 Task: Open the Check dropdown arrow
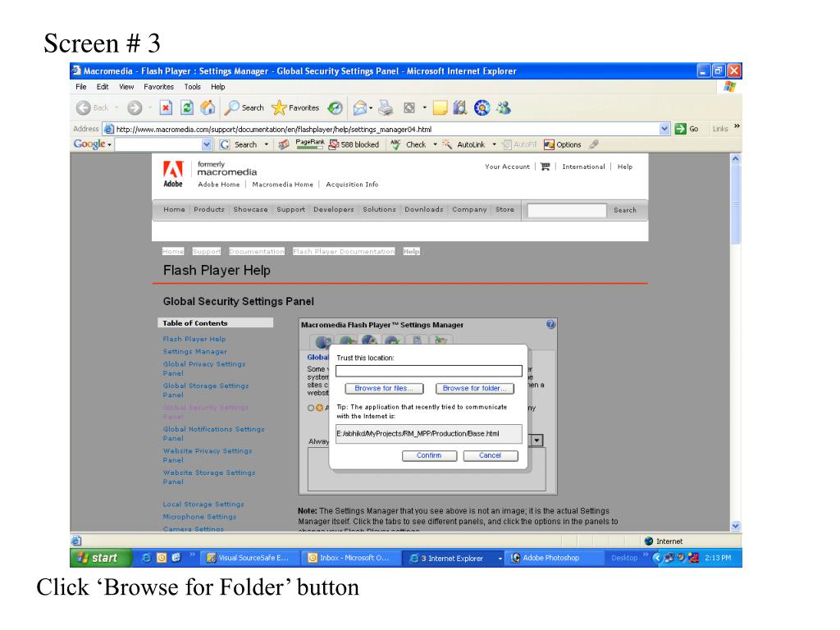pos(435,144)
